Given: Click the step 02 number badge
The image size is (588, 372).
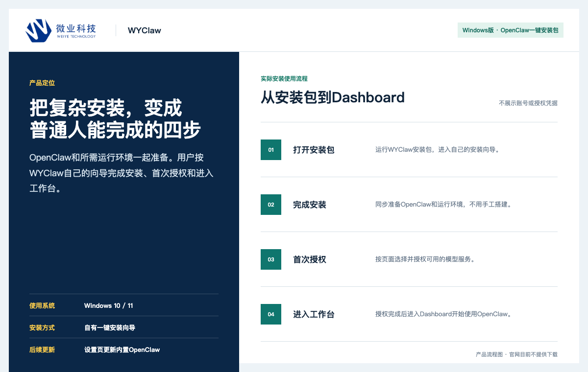Looking at the screenshot, I should (x=271, y=205).
